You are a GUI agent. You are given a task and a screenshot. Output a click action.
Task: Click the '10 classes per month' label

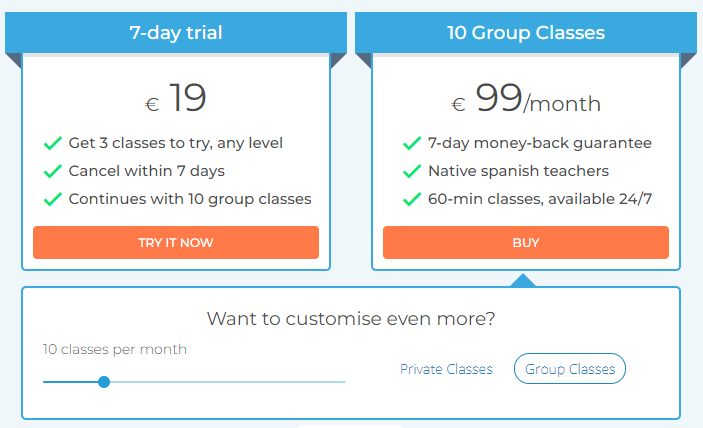114,349
